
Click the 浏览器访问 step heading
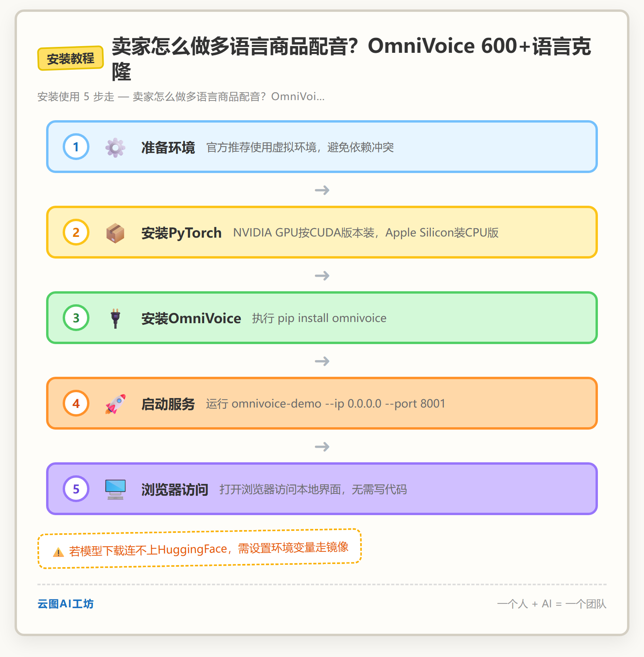(175, 489)
